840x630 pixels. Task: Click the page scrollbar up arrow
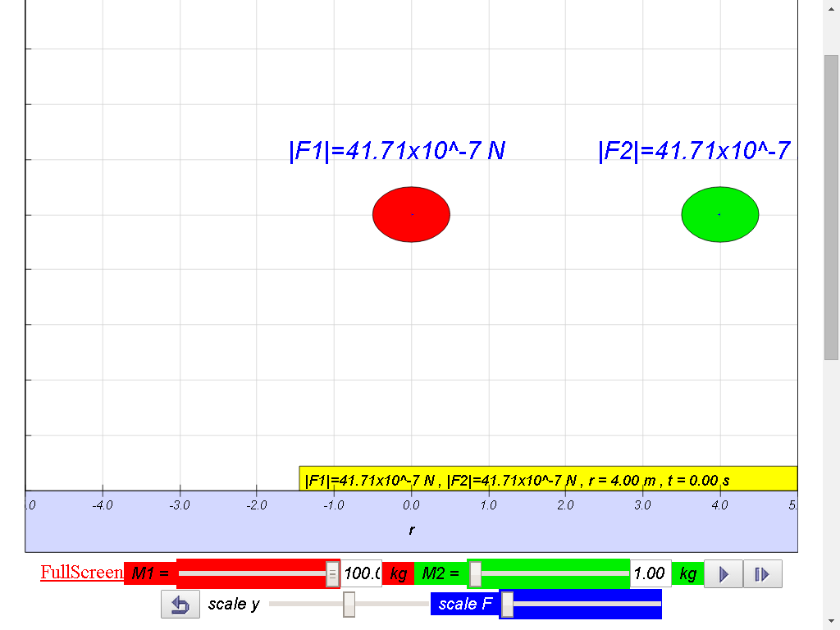click(x=831, y=8)
